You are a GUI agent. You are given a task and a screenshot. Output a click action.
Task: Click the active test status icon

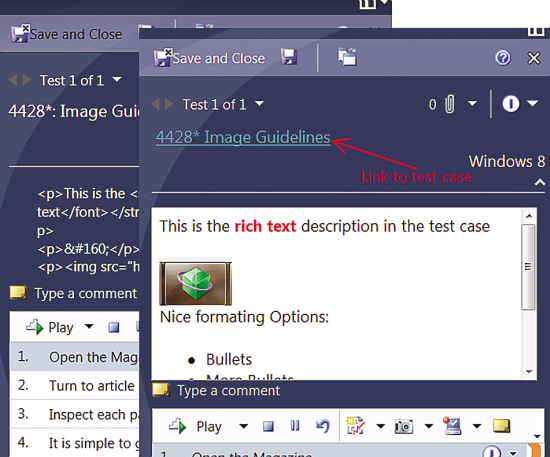pos(511,104)
